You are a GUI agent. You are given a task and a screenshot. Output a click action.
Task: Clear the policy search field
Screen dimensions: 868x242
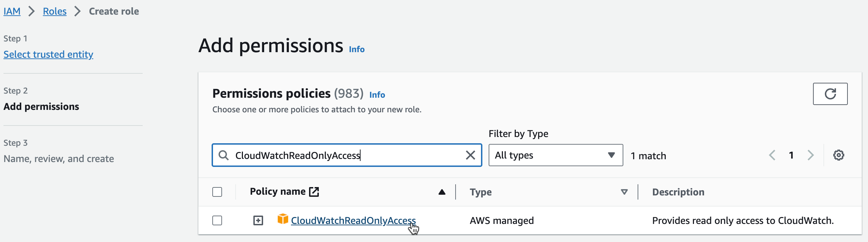(470, 155)
